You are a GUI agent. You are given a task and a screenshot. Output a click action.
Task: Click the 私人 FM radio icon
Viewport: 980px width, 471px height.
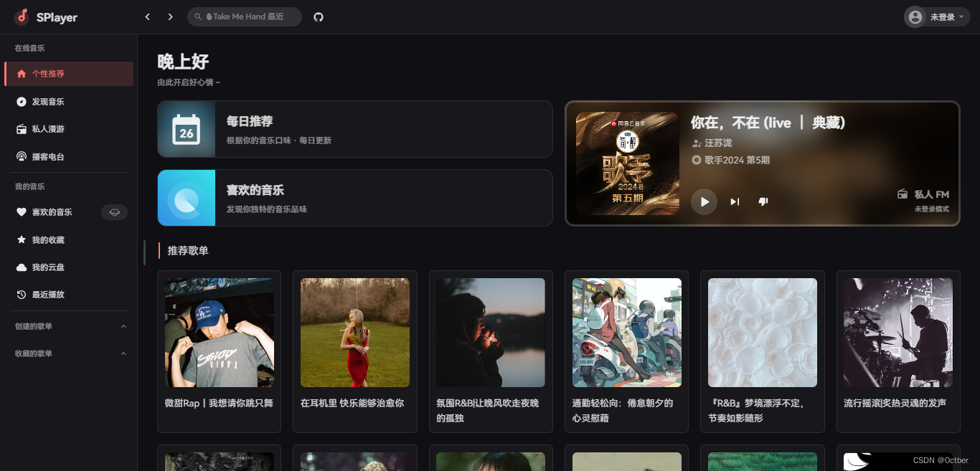903,194
